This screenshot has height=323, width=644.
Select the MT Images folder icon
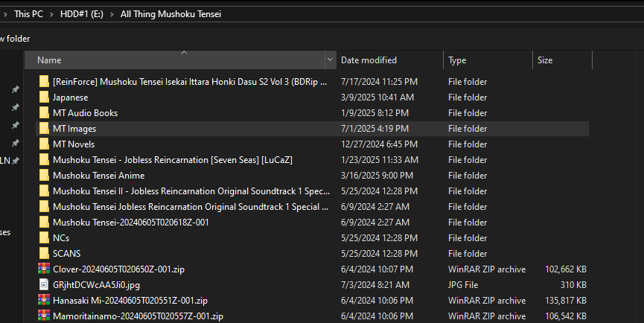(x=44, y=129)
